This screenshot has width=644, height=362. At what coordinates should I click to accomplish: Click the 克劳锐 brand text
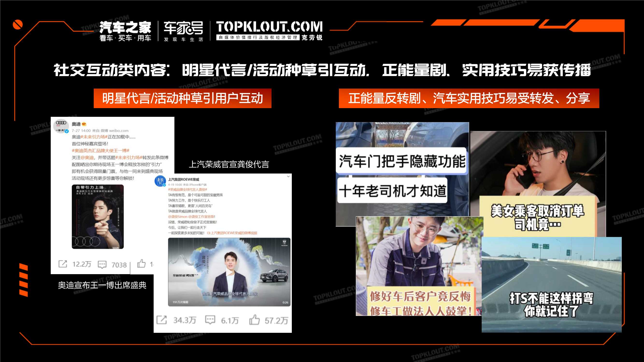[x=312, y=37]
